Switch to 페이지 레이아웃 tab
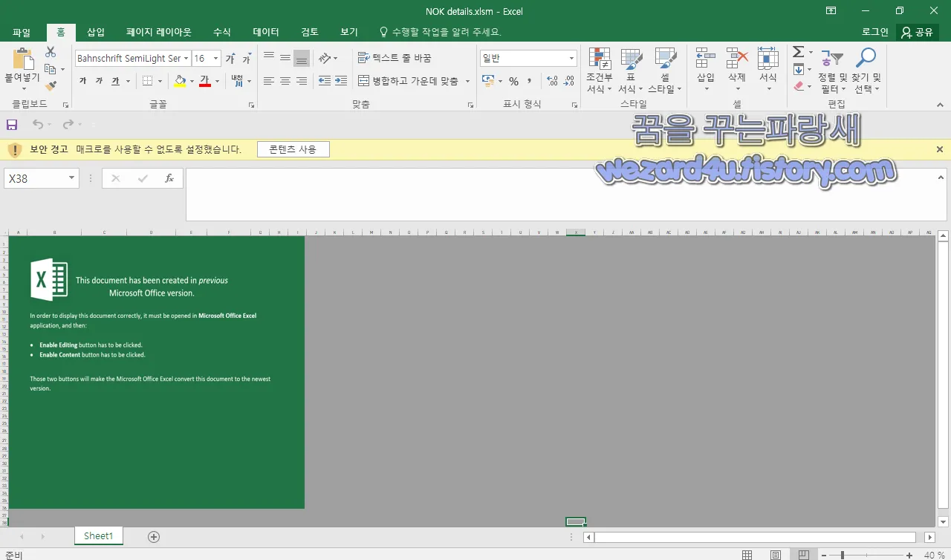 tap(159, 32)
